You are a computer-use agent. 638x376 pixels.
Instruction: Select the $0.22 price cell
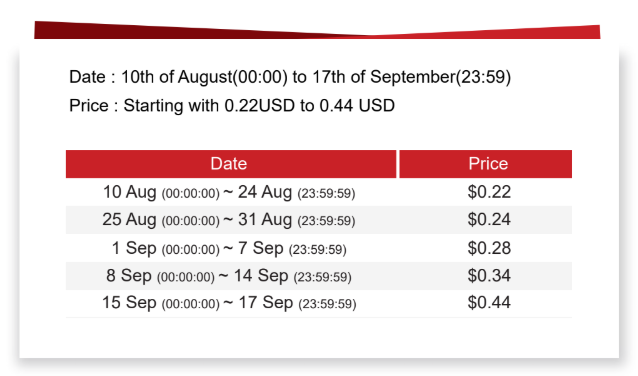489,192
